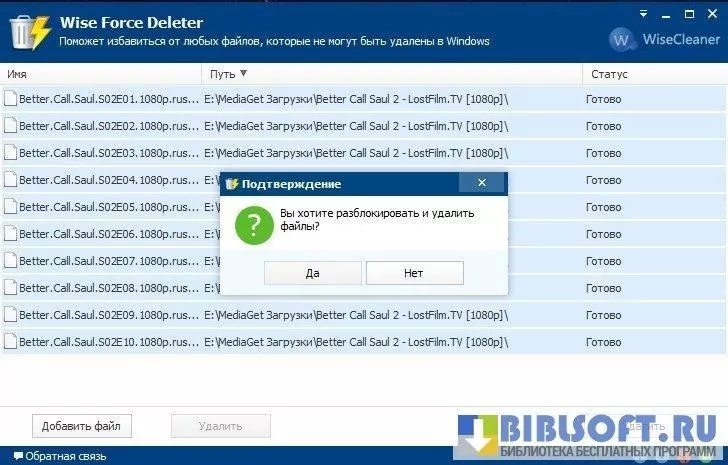Click the Wise Force Deleter trash logo
Screen dimensions: 728x465
(x=28, y=28)
